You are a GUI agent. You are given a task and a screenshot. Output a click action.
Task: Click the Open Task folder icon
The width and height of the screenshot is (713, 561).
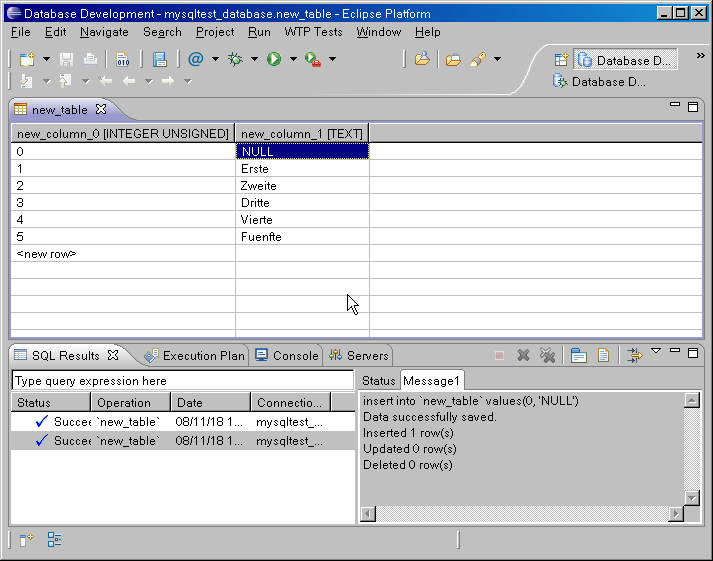(453, 60)
